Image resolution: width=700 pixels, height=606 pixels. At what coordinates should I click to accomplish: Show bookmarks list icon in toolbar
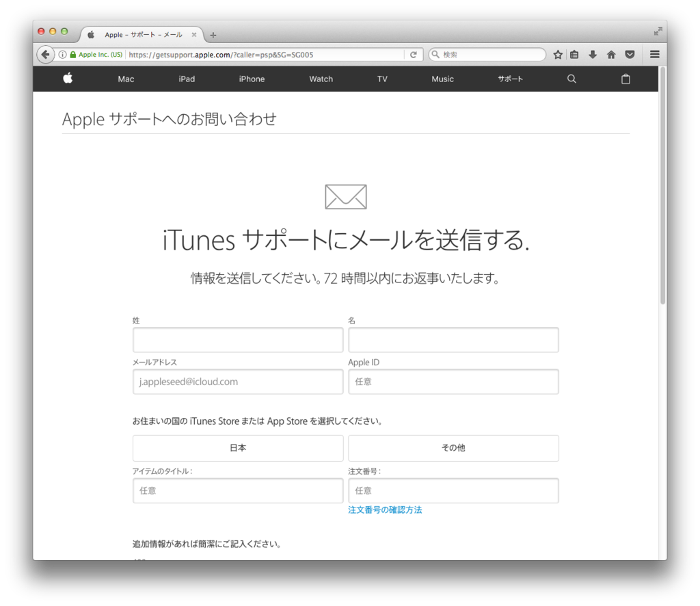pyautogui.click(x=574, y=55)
